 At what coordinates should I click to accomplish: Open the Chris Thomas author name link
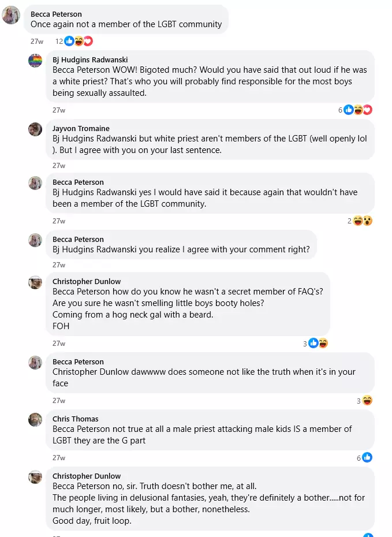[x=76, y=419]
